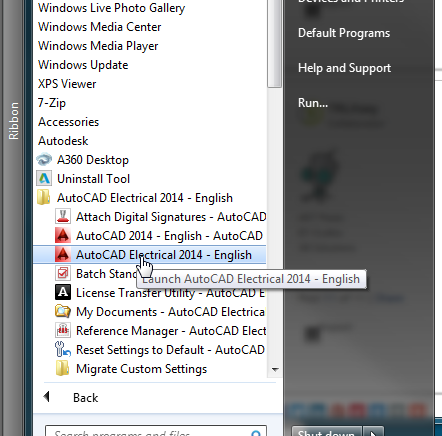
Task: Open the Run... dialog
Action: 313,103
